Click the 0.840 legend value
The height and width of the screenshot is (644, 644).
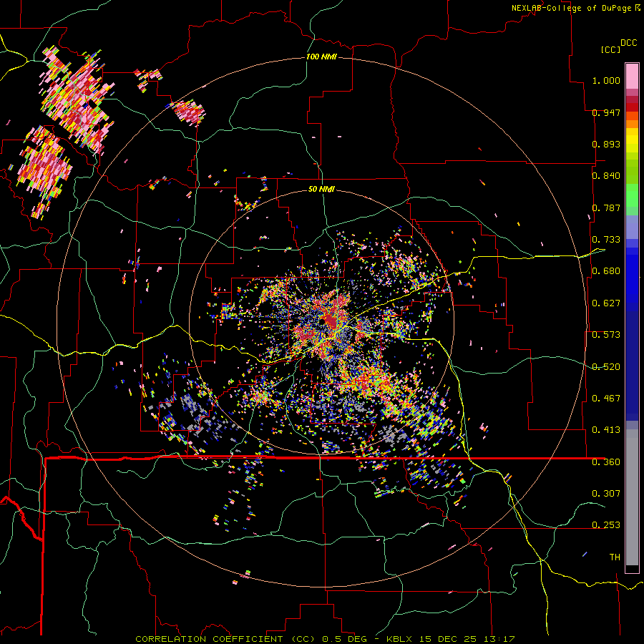[x=606, y=176]
